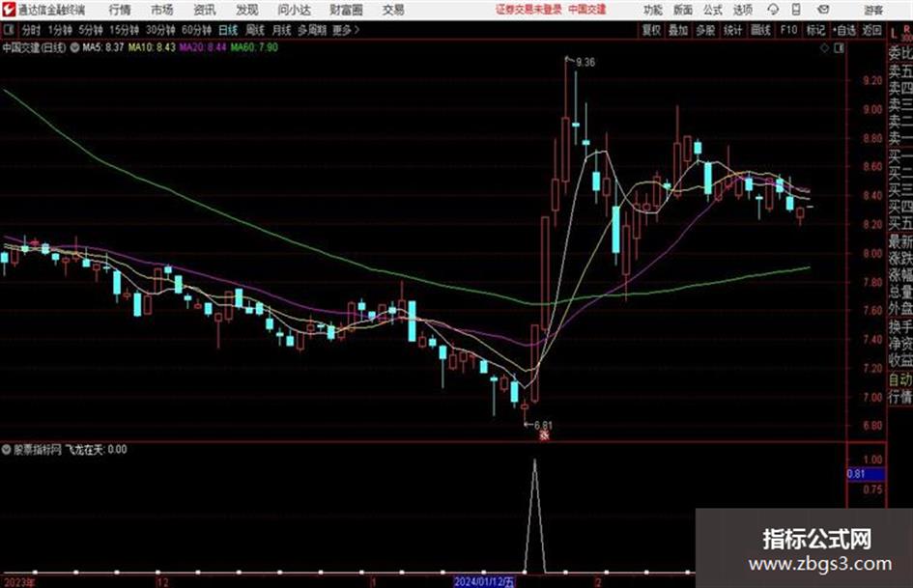The height and width of the screenshot is (588, 913).
Task: Select the 日线 daily chart tab
Action: (x=228, y=30)
